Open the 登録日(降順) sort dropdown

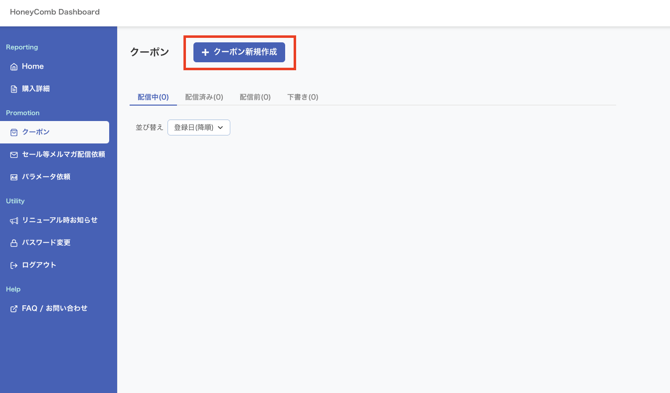[x=199, y=127]
